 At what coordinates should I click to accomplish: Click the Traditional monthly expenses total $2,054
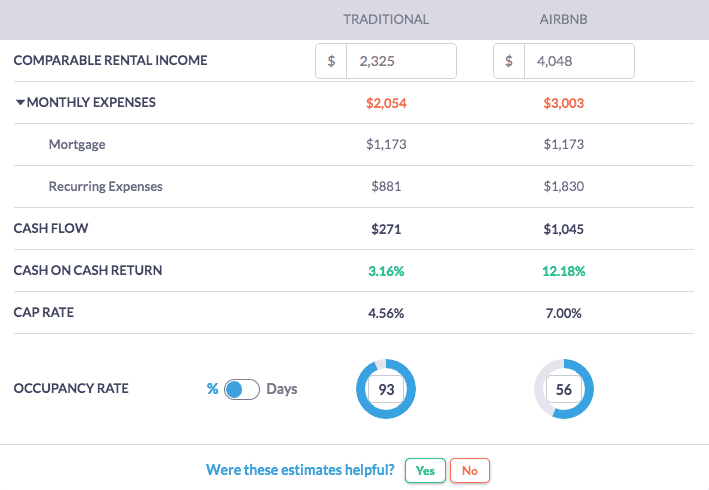point(386,102)
